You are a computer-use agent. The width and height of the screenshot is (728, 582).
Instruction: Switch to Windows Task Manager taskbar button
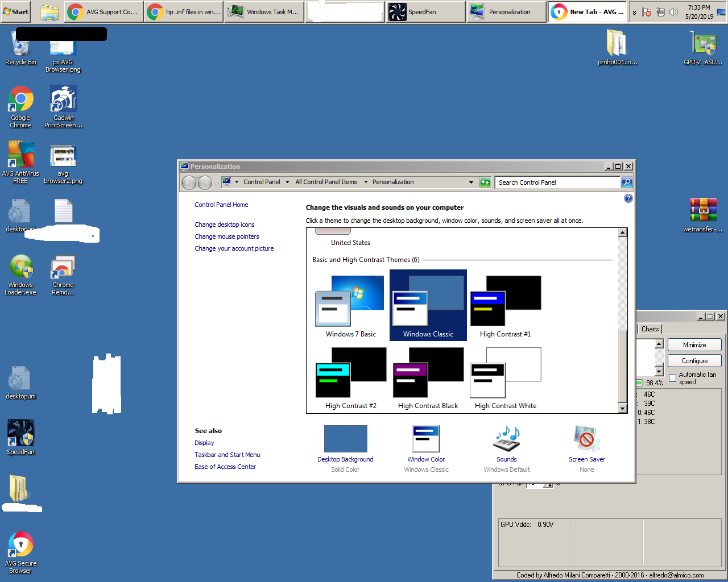[264, 12]
